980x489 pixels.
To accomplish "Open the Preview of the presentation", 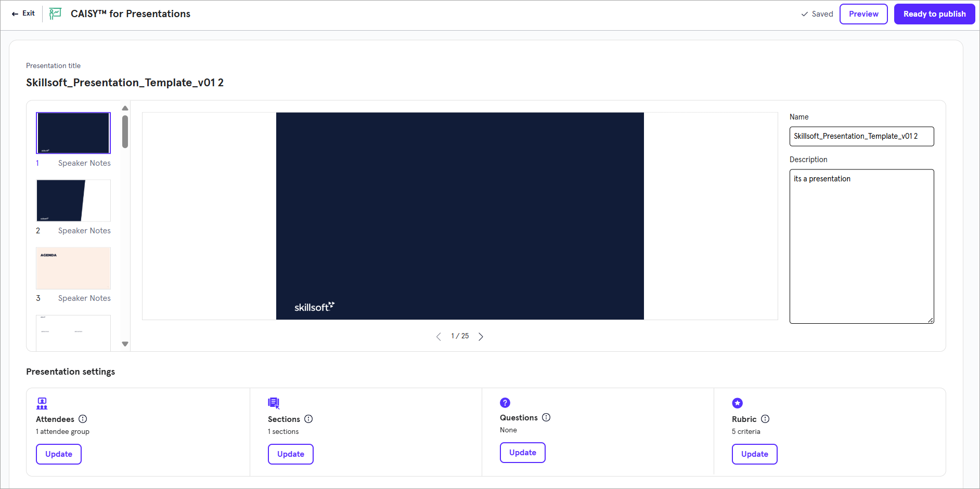I will click(x=863, y=14).
